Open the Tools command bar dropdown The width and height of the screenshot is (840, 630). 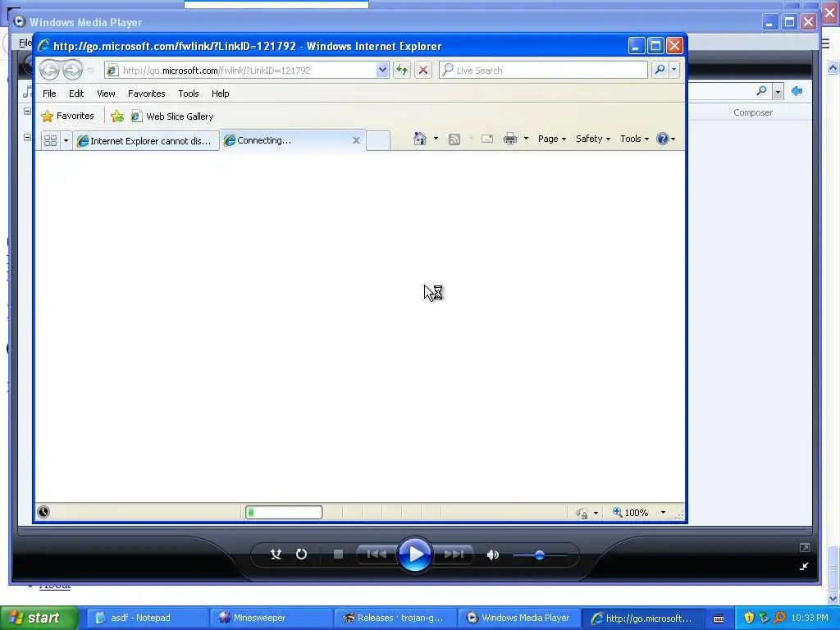click(x=634, y=139)
